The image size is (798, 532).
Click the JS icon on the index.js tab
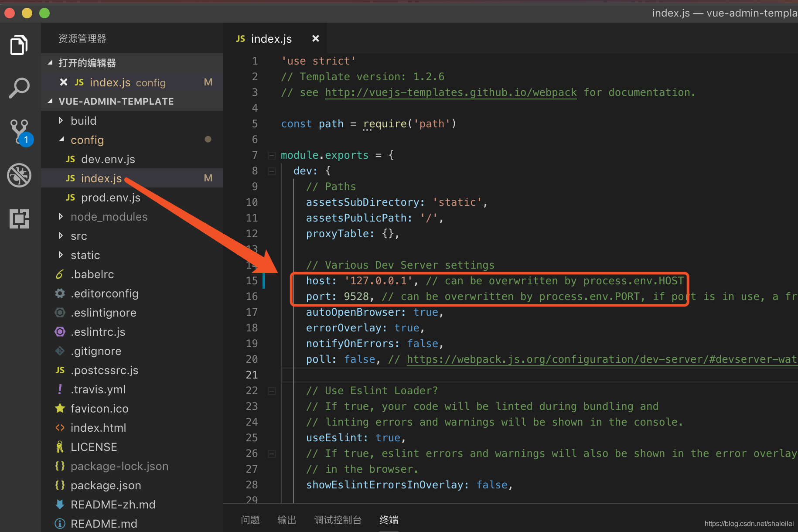(x=240, y=38)
